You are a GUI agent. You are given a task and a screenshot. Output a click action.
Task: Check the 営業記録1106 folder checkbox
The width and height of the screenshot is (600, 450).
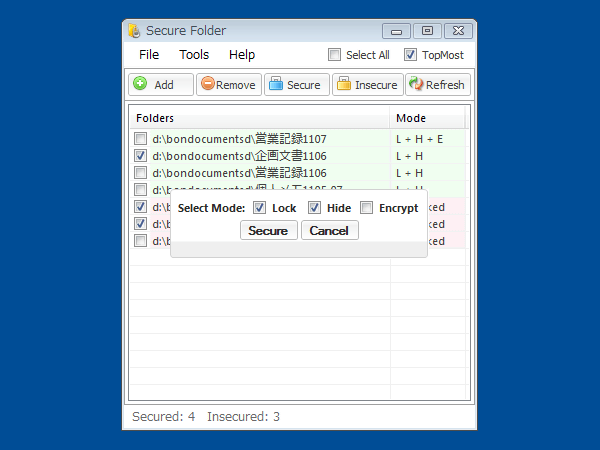pyautogui.click(x=140, y=173)
